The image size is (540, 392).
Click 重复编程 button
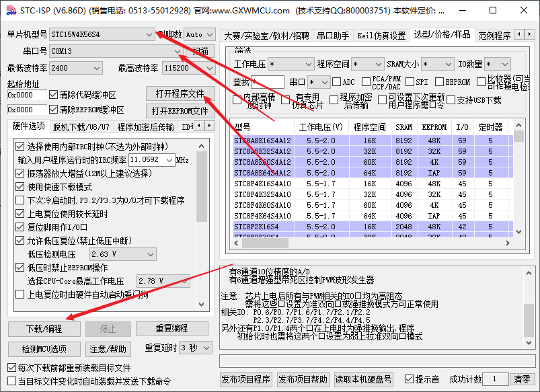point(172,328)
